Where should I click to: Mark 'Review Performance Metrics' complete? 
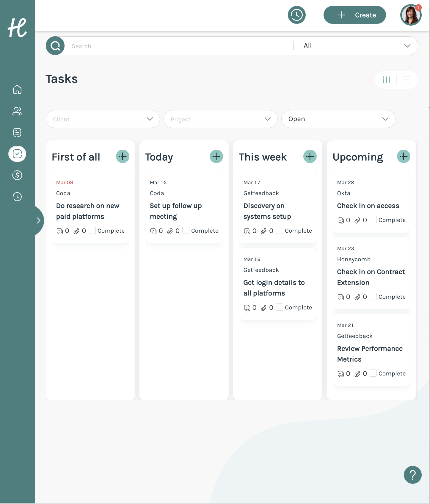373,373
